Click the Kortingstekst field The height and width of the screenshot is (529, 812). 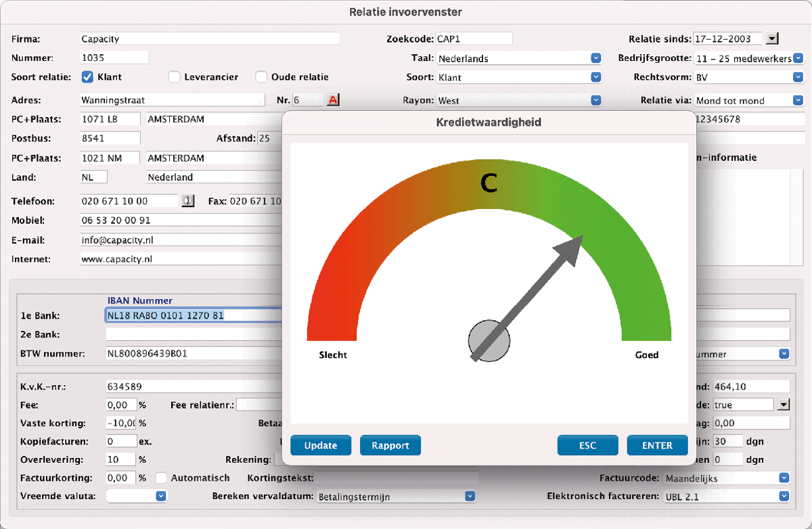pyautogui.click(x=397, y=478)
